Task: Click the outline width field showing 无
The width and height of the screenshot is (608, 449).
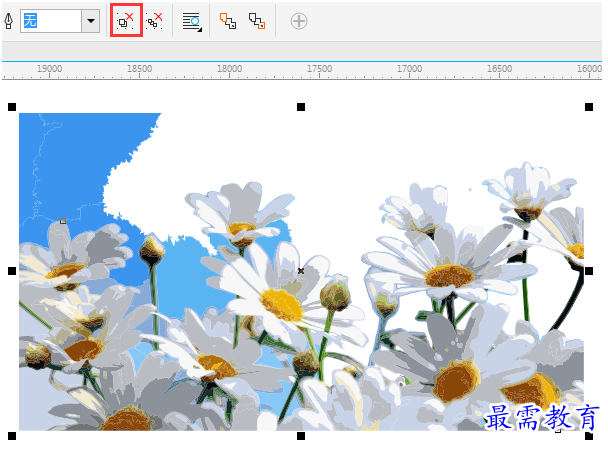Action: (51, 21)
